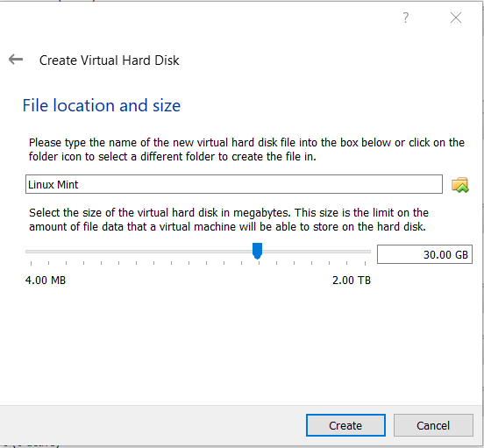Click the 2.00 TB maximum label
This screenshot has height=448, width=484.
[352, 281]
